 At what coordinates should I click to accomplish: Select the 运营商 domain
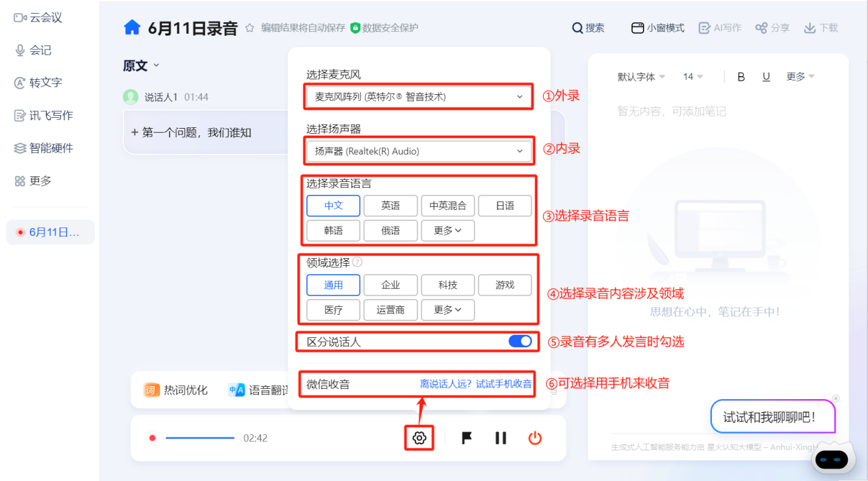click(x=391, y=310)
